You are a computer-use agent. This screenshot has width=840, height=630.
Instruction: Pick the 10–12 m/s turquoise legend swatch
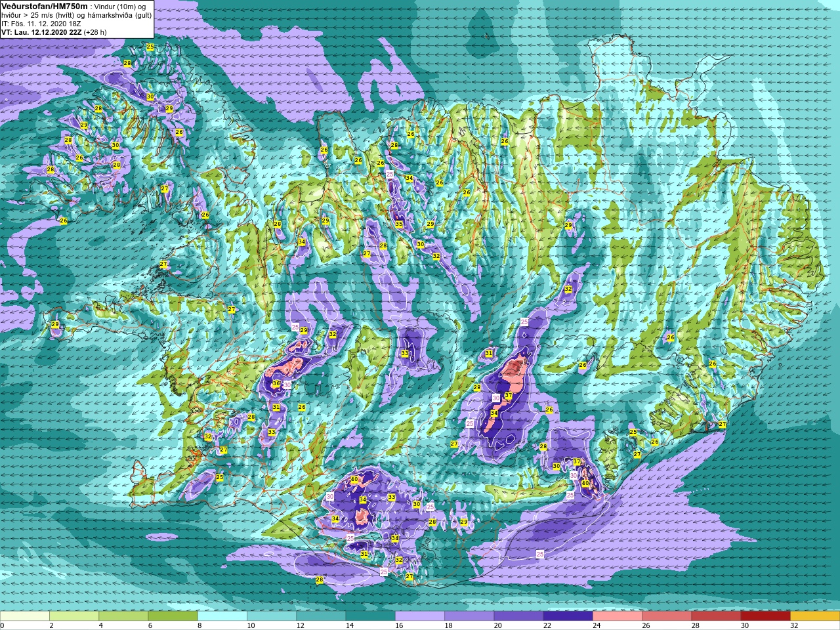272,616
